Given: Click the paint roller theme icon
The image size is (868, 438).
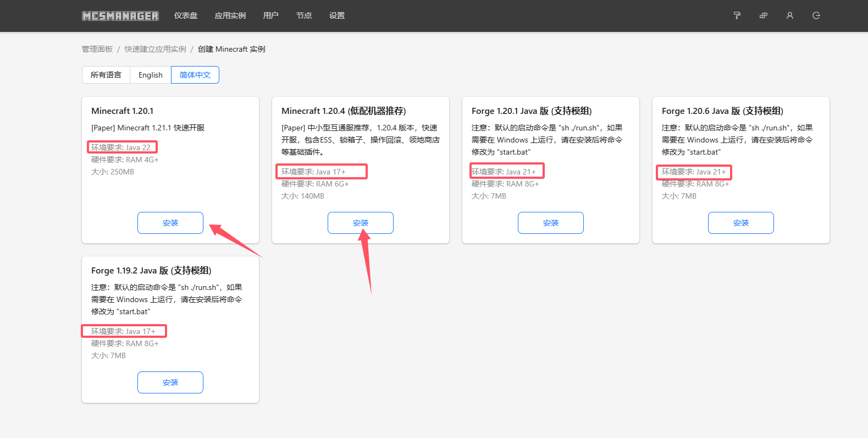Looking at the screenshot, I should 737,15.
